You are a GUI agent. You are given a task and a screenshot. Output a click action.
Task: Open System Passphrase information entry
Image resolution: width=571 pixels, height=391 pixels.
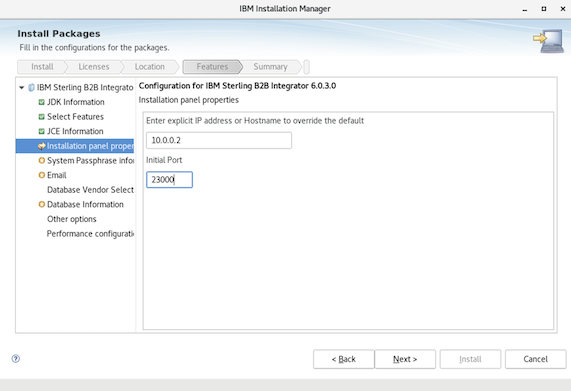pos(90,161)
